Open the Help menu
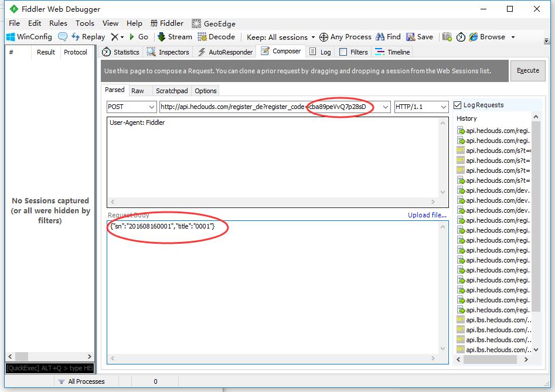The image size is (555, 392). click(x=135, y=23)
